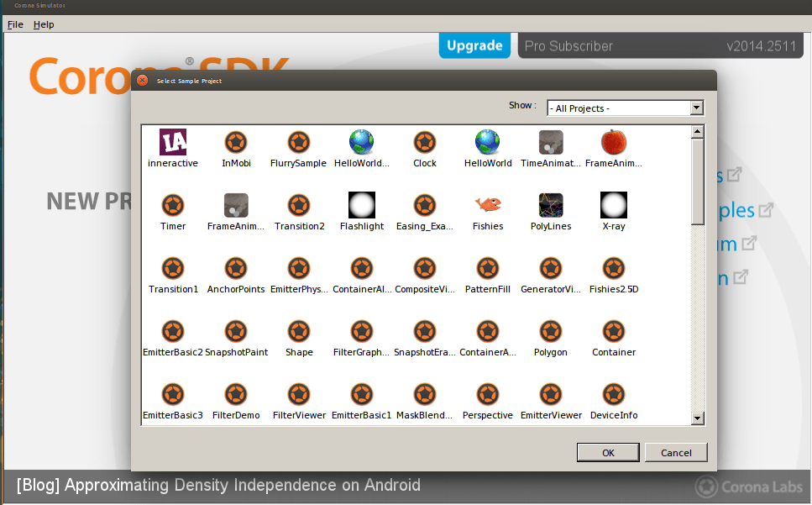Choose the EmitterBasic2 sample icon

173,332
